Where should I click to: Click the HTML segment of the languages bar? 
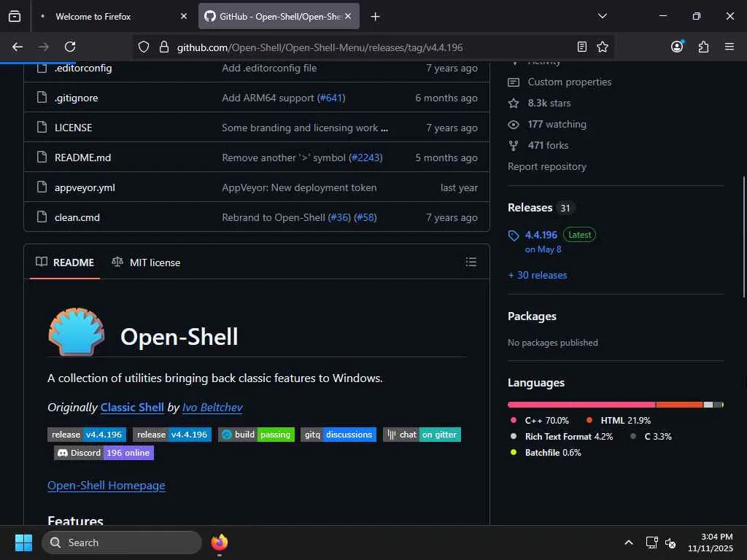(x=679, y=405)
